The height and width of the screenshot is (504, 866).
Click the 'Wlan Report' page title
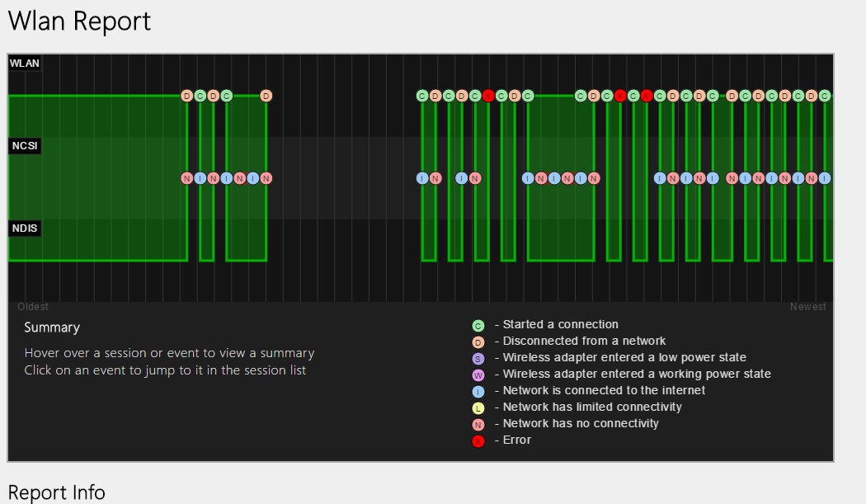tap(79, 21)
